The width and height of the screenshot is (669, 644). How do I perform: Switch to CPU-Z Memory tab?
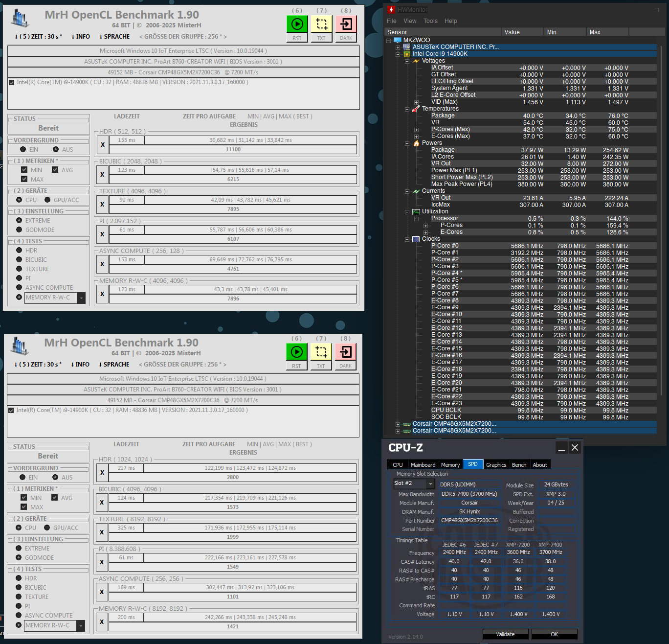pos(450,465)
